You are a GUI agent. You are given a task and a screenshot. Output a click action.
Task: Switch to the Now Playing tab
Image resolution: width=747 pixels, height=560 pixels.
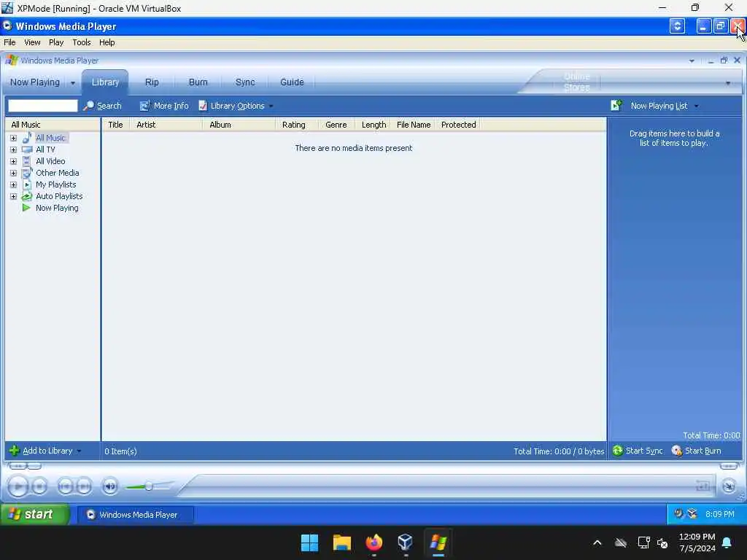(x=35, y=82)
